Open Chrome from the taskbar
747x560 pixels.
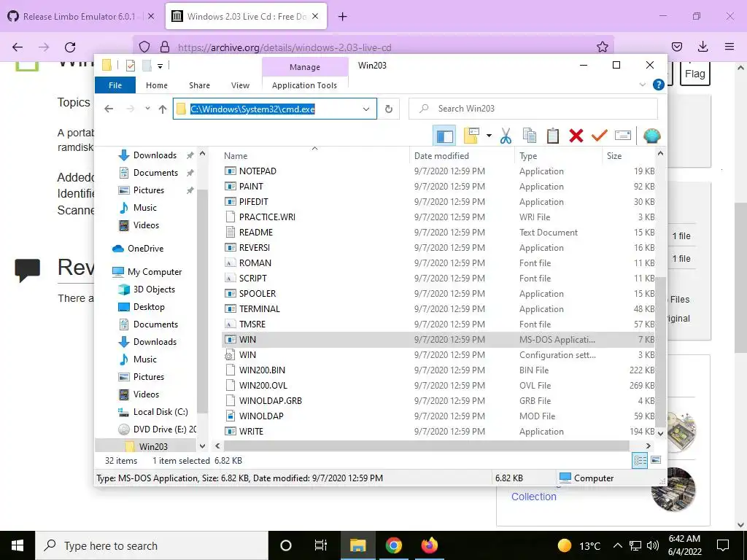pyautogui.click(x=393, y=545)
